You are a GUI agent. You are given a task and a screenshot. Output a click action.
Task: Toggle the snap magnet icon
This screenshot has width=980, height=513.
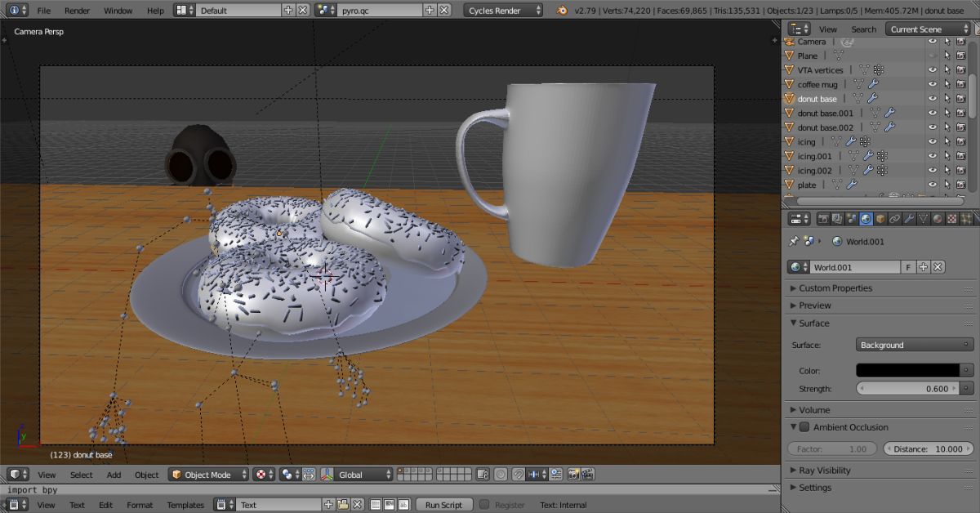click(517, 475)
